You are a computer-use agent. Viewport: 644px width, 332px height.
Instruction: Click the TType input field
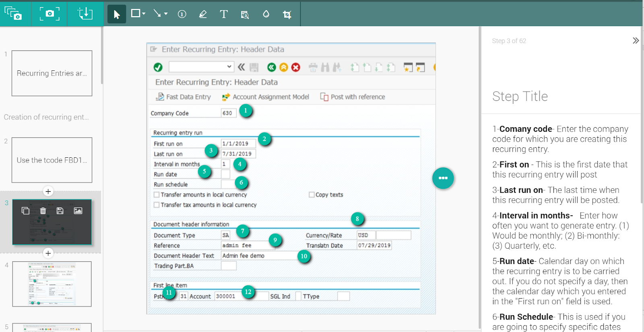click(343, 296)
